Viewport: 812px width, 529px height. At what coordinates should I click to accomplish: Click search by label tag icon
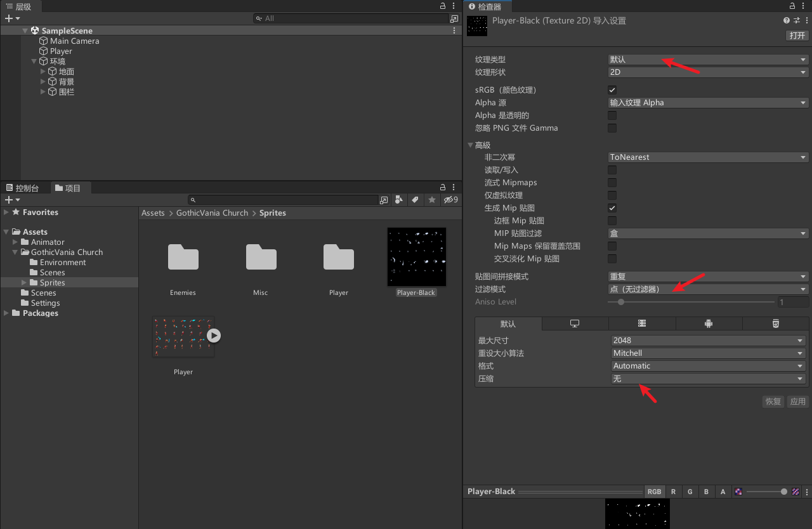click(x=415, y=200)
